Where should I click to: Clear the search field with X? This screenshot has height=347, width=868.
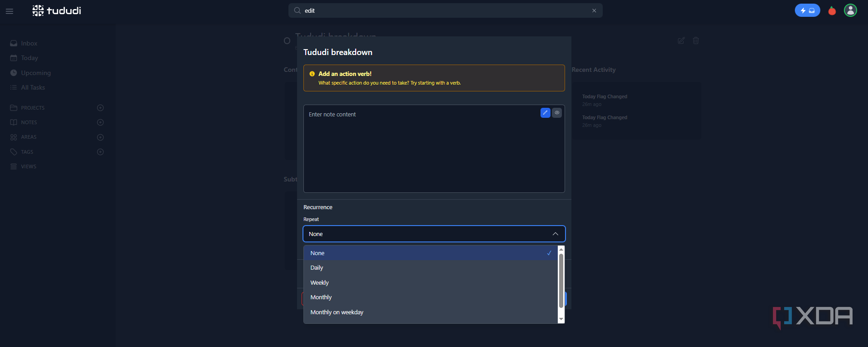coord(594,10)
